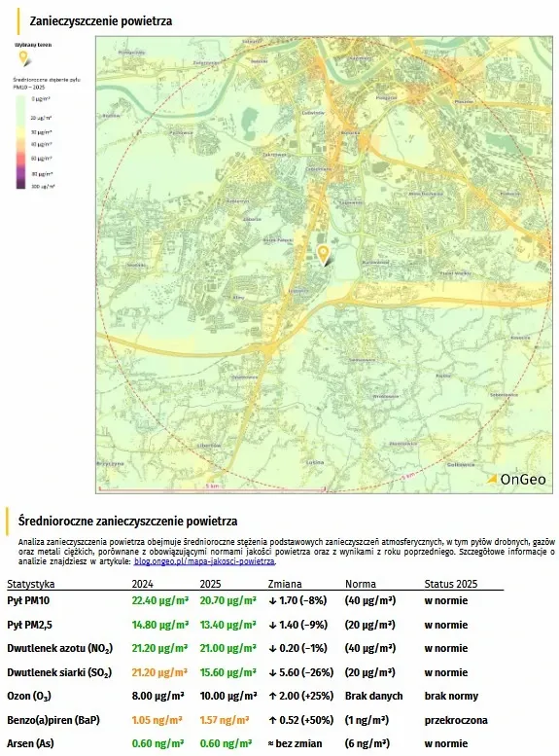Click the NO₂ change "↓ 0.20 (−1%)"
This screenshot has width=559, height=756.
point(297,648)
